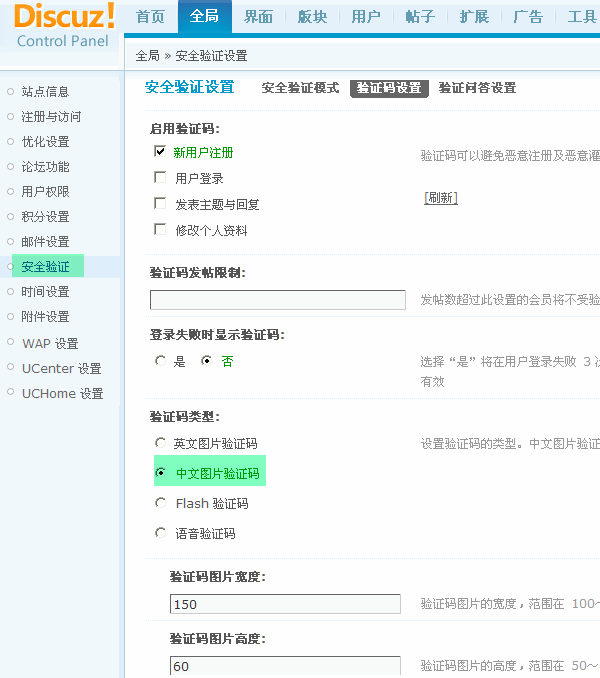Screen dimensions: 600x678
Task: Check the 用户登录 checkbox
Action: tap(160, 177)
